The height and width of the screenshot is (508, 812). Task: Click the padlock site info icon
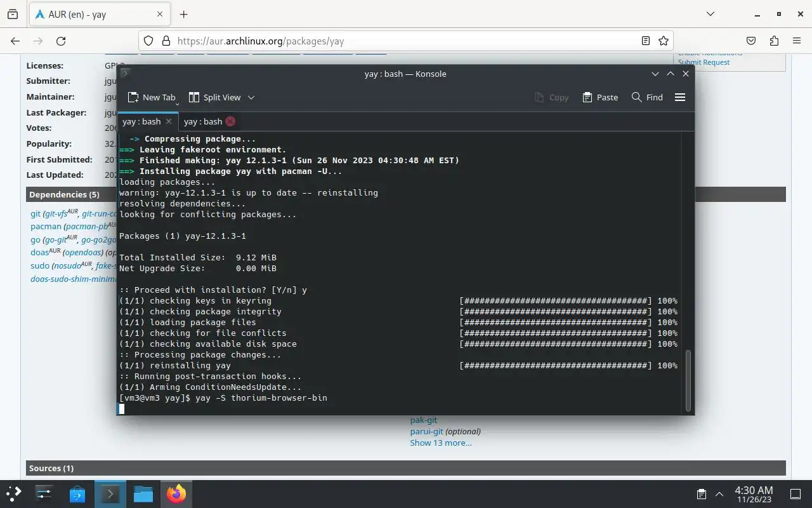point(166,41)
